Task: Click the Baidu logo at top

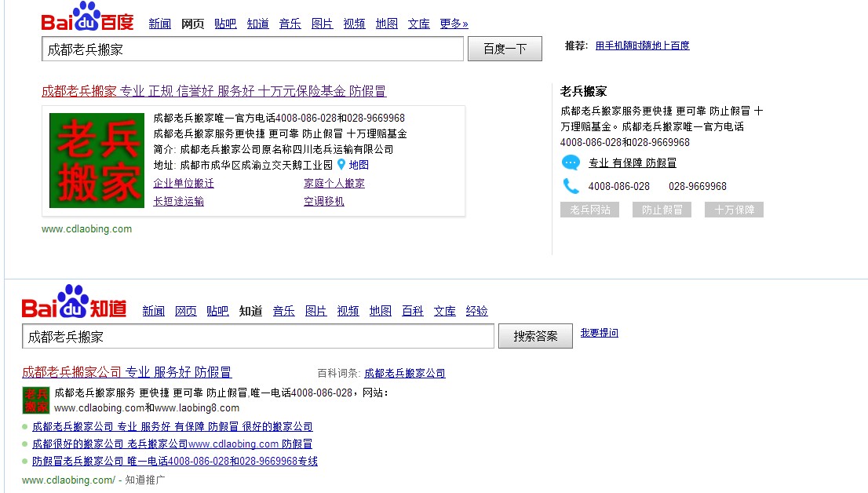Action: click(87, 18)
